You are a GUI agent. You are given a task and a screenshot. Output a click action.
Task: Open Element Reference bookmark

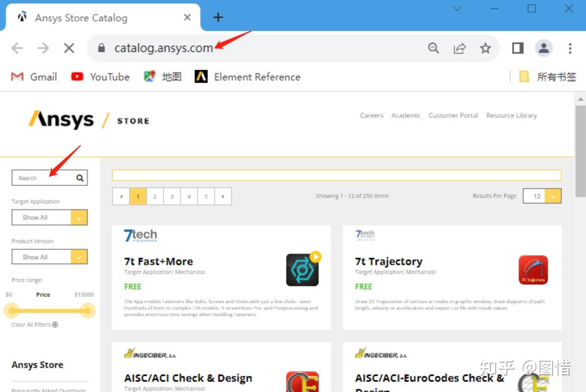pos(247,77)
